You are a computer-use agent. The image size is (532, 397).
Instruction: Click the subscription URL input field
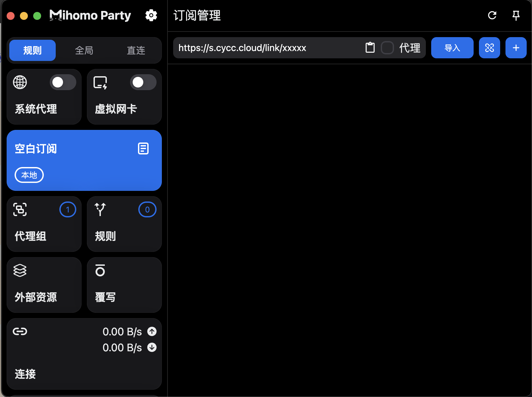269,48
